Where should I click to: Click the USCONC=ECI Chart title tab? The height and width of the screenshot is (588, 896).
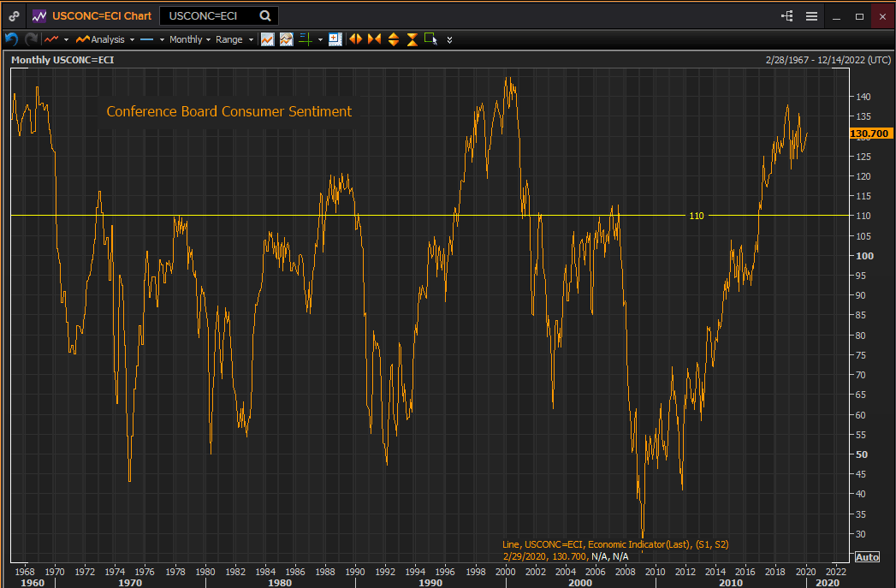point(101,16)
